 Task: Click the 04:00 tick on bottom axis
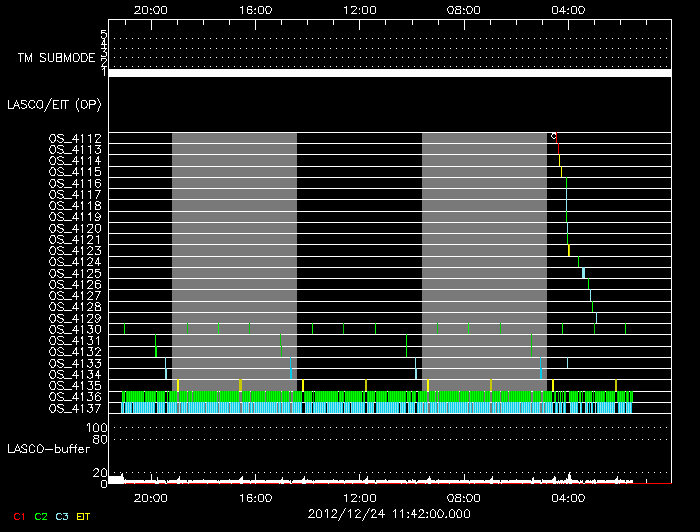pos(568,496)
